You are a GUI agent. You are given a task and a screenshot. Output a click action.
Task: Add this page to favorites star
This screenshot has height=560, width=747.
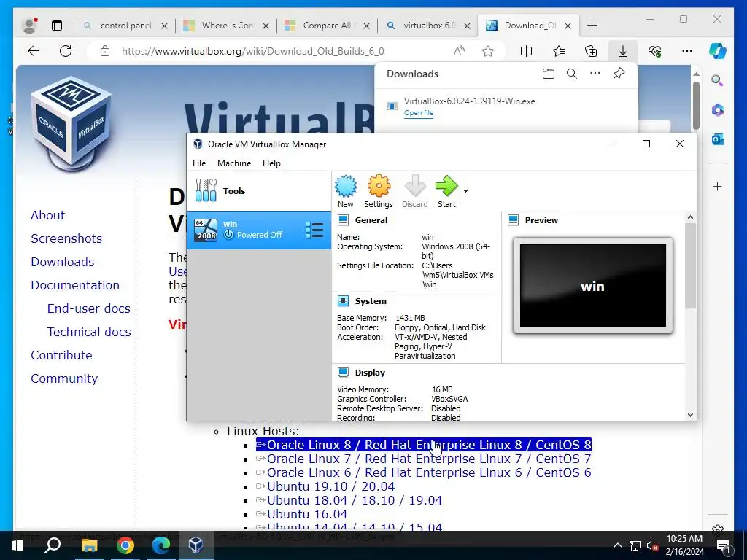click(488, 51)
